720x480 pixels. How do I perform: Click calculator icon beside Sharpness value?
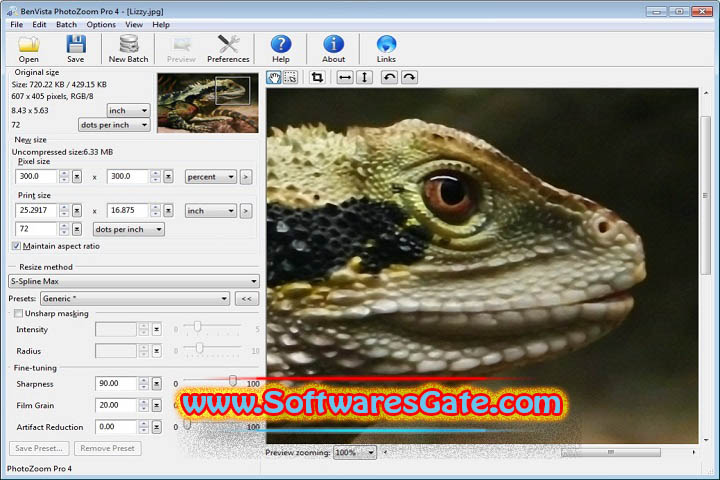(x=157, y=384)
